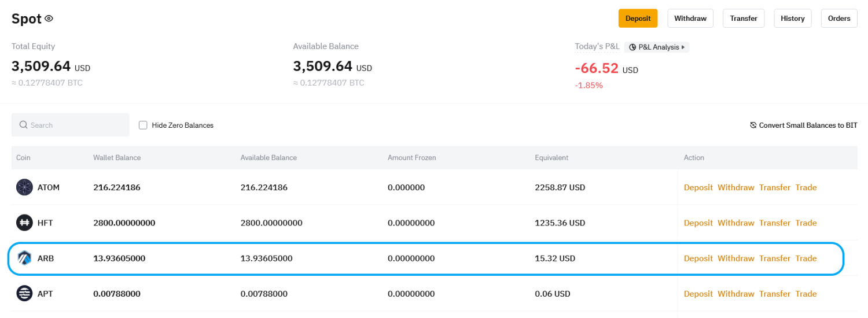
Task: Select the 2258.87 USD equivalent value
Action: coord(560,187)
